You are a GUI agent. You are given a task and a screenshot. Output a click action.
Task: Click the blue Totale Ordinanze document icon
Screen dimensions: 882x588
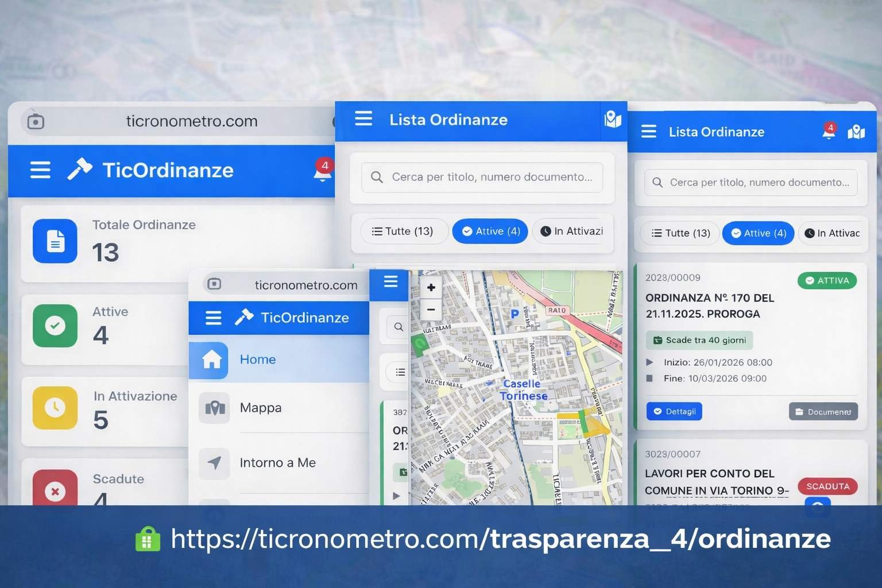55,241
